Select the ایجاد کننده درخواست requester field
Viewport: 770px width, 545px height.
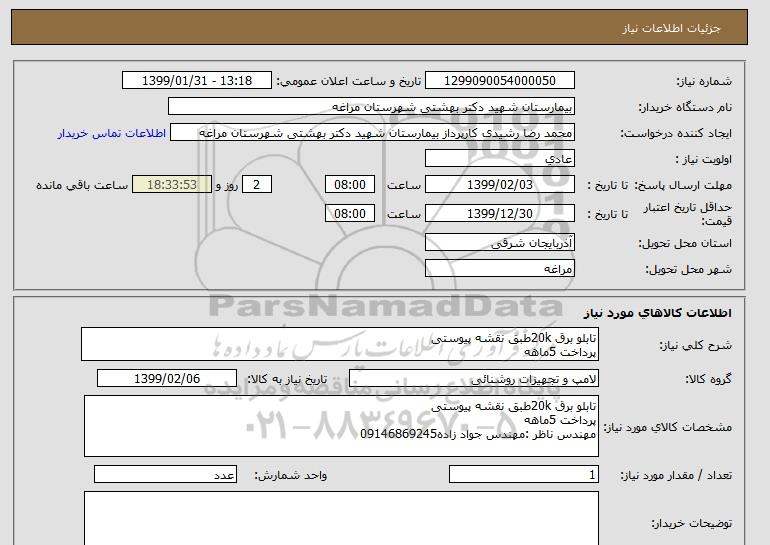click(386, 133)
